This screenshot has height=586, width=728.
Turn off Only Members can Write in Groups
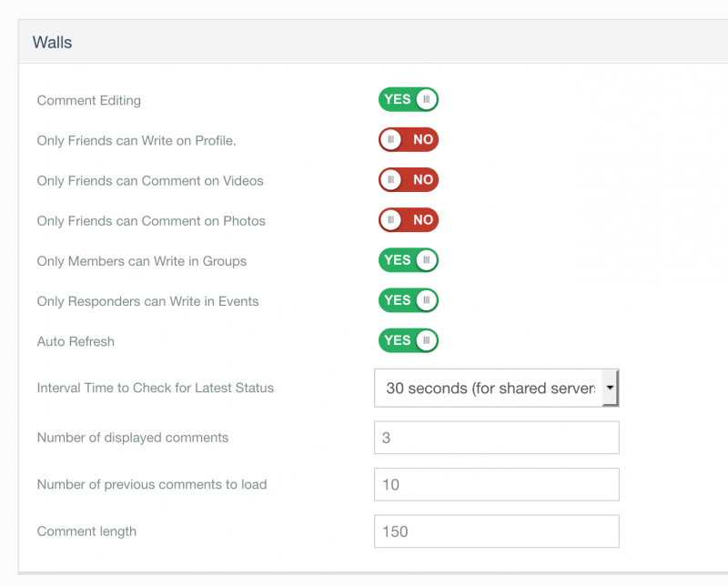point(409,260)
